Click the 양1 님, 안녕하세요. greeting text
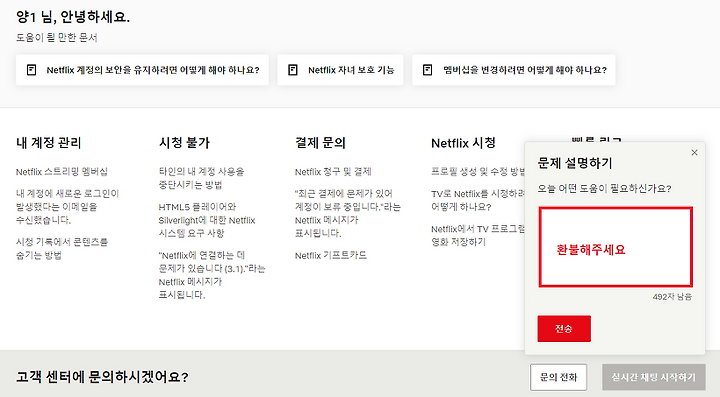This screenshot has height=397, width=720. pos(73,17)
